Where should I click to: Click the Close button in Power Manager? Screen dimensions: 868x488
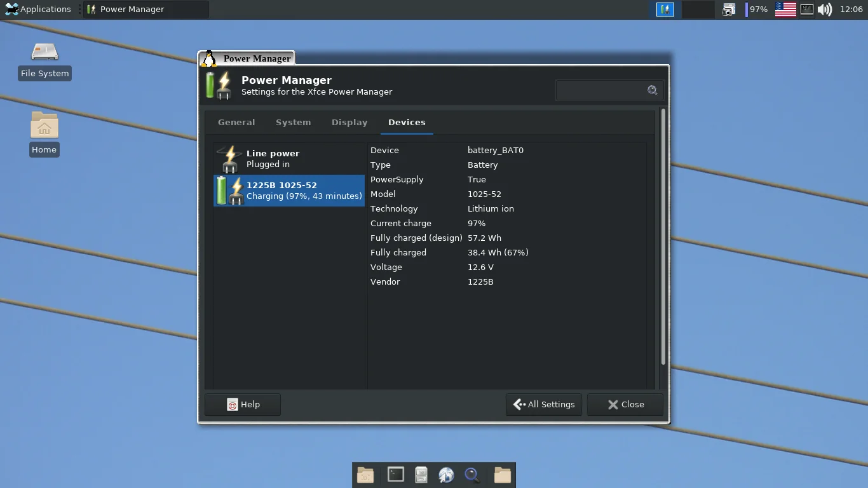(x=625, y=404)
